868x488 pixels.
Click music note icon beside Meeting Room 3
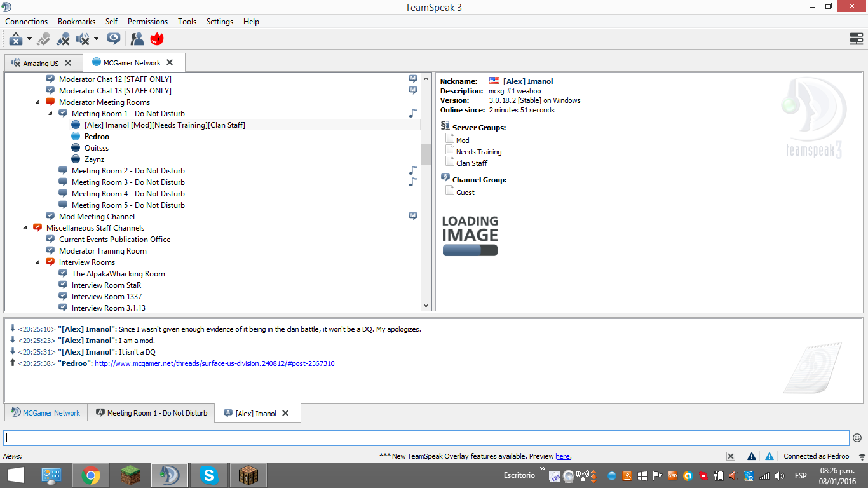[413, 182]
